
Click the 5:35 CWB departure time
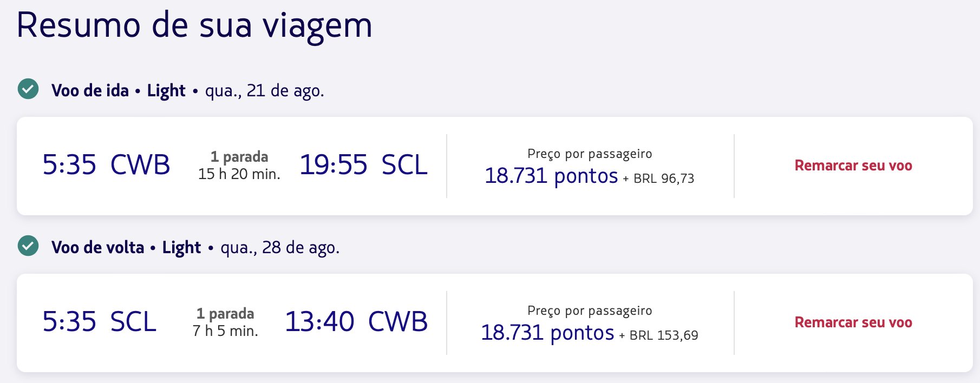106,164
